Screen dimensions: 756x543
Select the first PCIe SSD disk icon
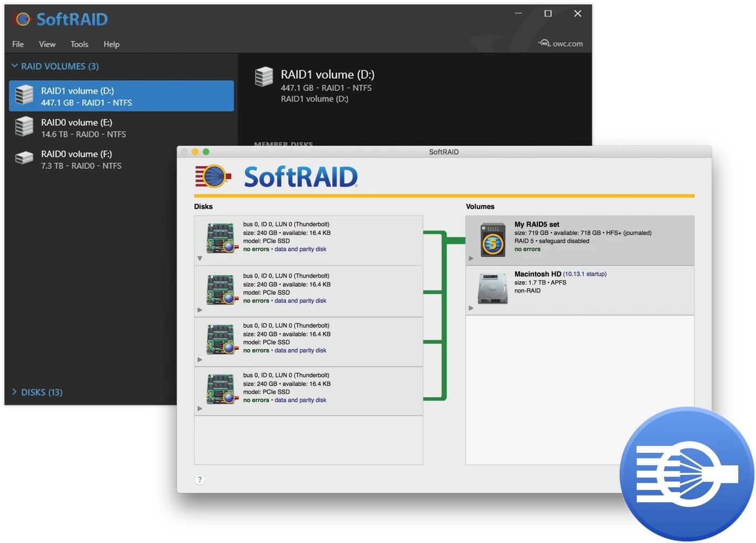pos(222,238)
